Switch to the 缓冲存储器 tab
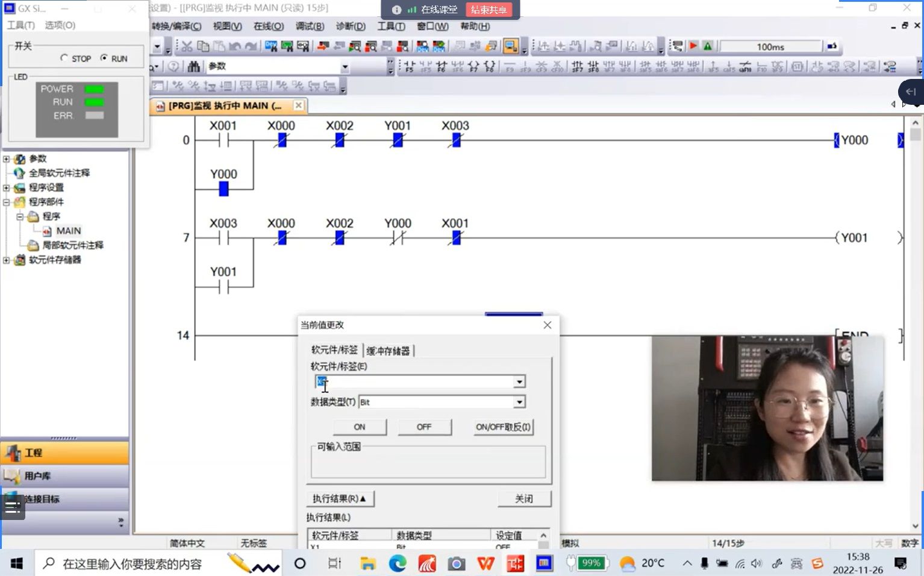The width and height of the screenshot is (924, 576). (389, 351)
